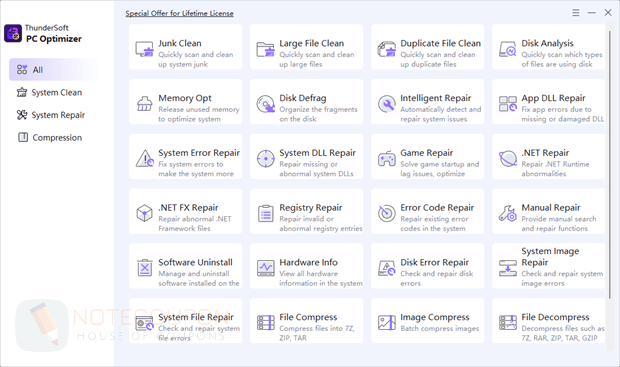
Task: Click the 'Disk Defrag' title text
Action: pos(303,98)
